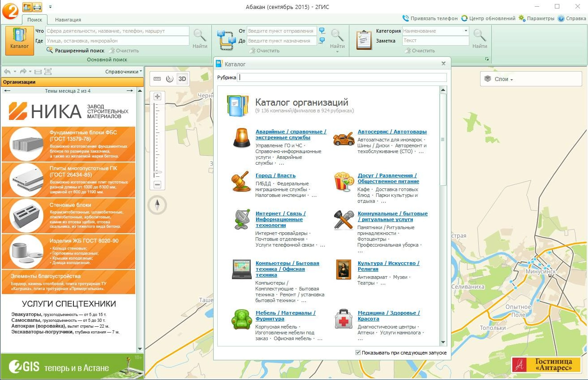
Task: Open Город / Власть category
Action: [x=275, y=175]
